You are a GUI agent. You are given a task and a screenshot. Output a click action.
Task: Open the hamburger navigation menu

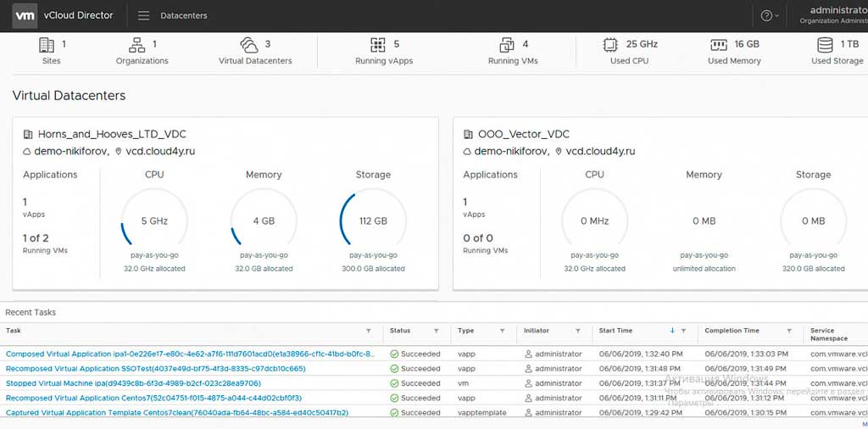click(x=143, y=15)
